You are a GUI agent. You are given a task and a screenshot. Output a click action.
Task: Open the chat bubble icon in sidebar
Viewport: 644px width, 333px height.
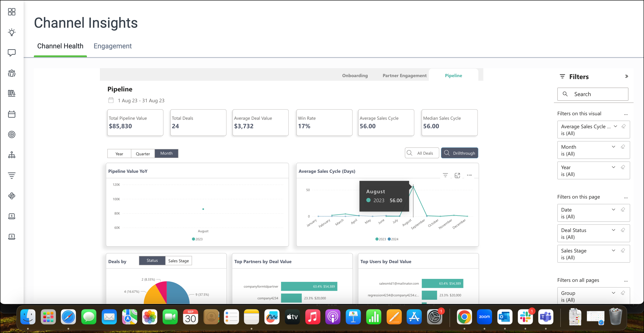[x=11, y=53]
